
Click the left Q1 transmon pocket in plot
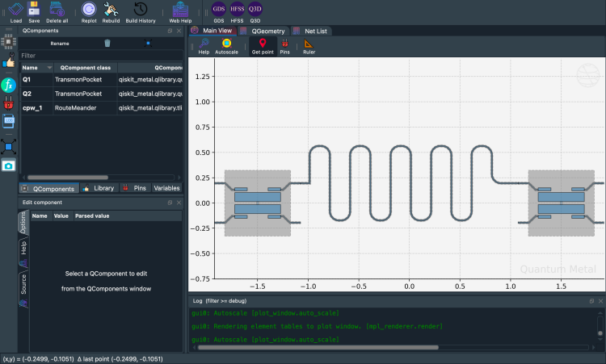coord(258,203)
